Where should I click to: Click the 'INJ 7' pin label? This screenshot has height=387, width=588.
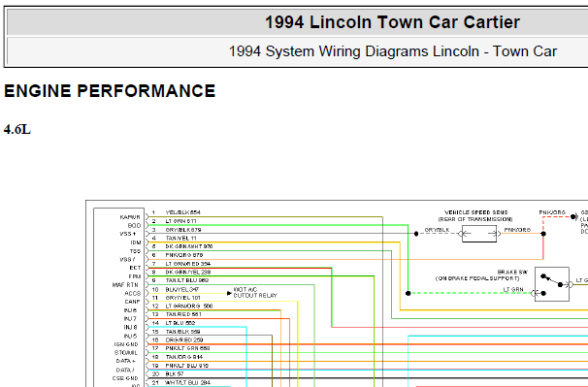(x=130, y=319)
